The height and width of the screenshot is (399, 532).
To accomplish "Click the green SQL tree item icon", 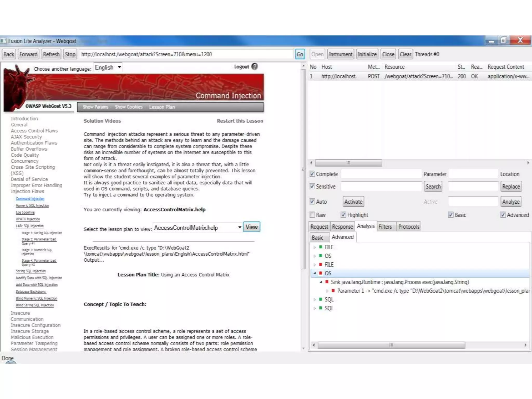I will point(321,299).
